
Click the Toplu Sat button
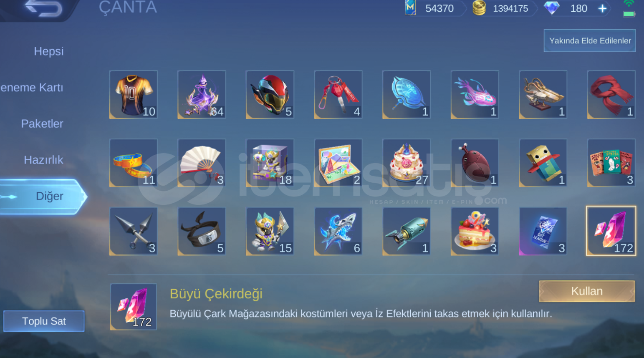point(44,321)
